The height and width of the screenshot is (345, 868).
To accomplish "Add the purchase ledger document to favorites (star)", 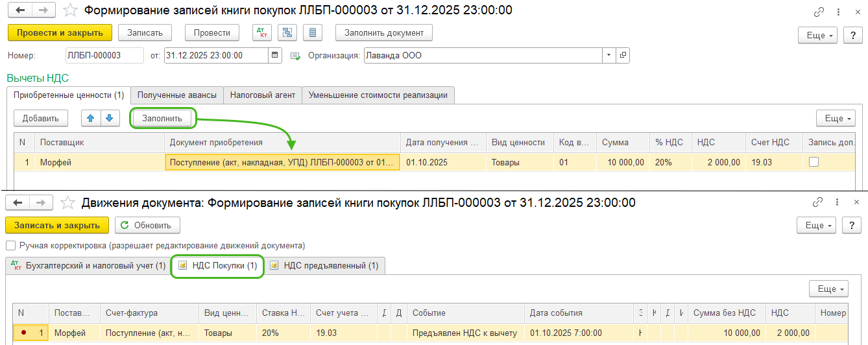I will (71, 10).
